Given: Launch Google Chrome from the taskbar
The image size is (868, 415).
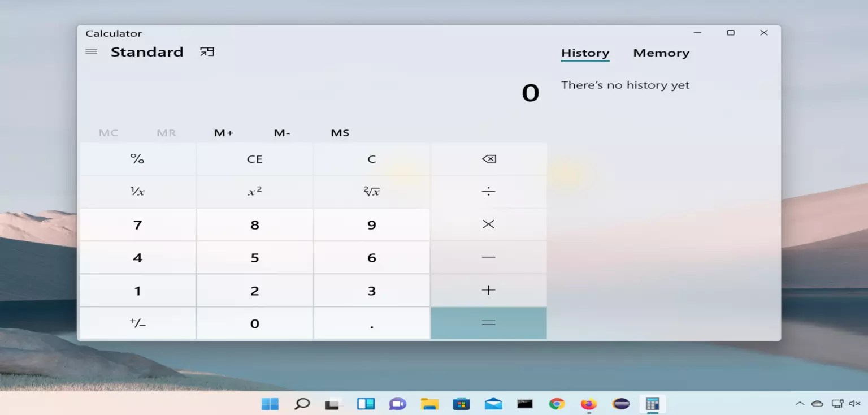Looking at the screenshot, I should 557,404.
